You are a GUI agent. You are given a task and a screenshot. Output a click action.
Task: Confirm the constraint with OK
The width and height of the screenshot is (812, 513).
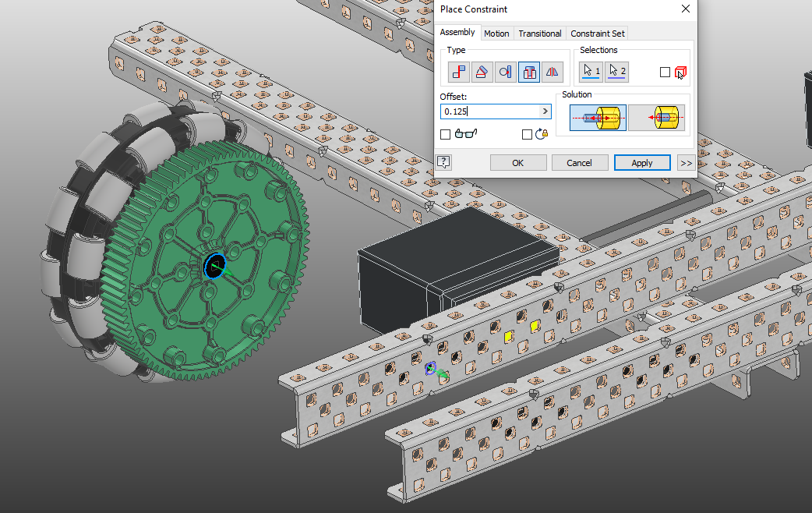[x=518, y=163]
